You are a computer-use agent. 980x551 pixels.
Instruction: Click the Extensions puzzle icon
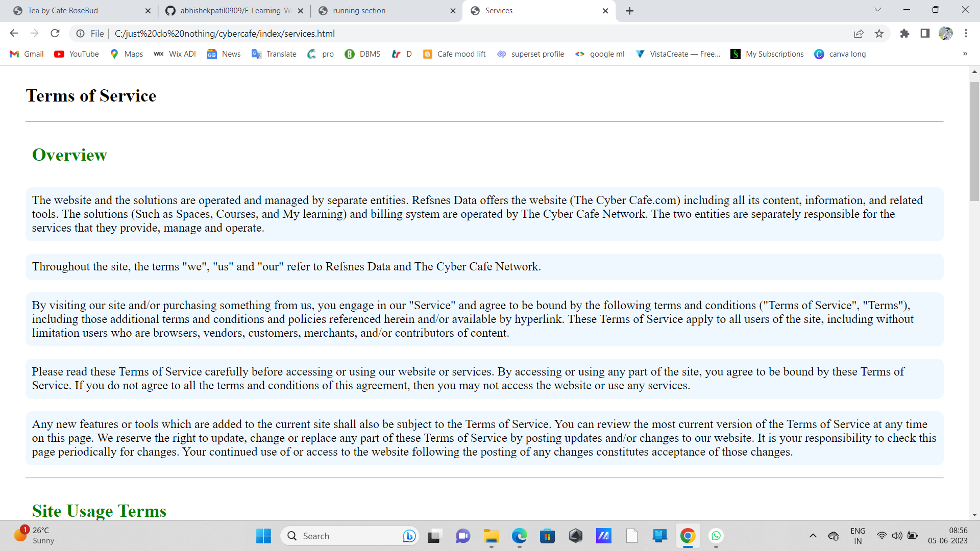coord(904,34)
